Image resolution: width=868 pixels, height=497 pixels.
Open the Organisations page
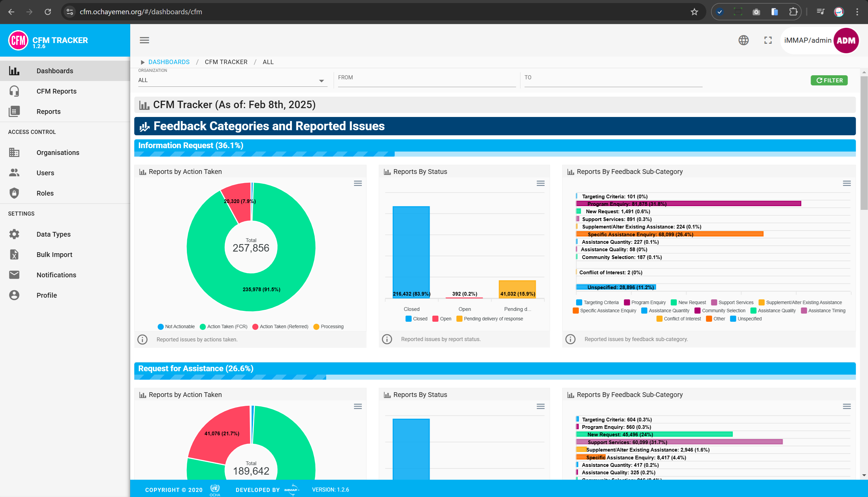coord(58,153)
